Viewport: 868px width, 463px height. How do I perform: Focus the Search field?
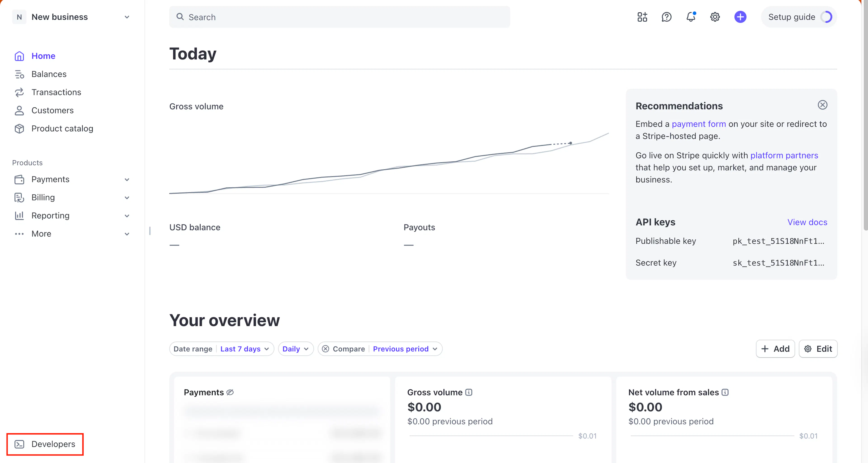[339, 17]
